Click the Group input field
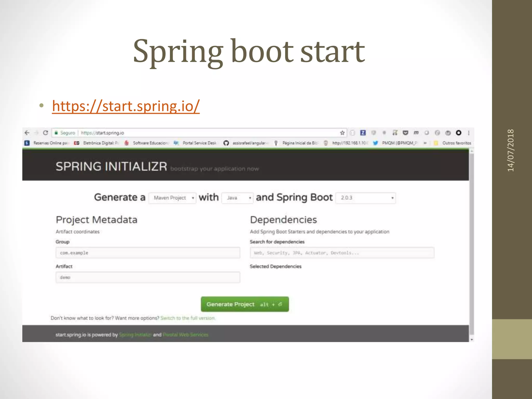 (148, 253)
